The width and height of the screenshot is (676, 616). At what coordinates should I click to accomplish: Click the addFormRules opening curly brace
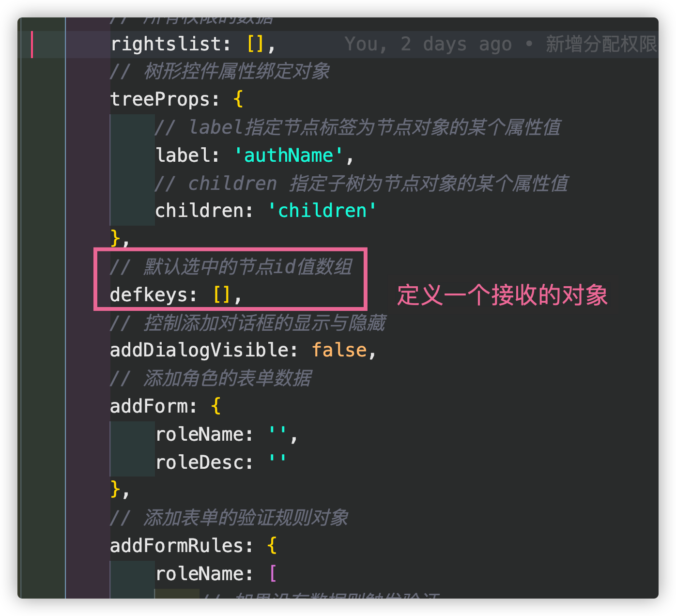coord(272,546)
